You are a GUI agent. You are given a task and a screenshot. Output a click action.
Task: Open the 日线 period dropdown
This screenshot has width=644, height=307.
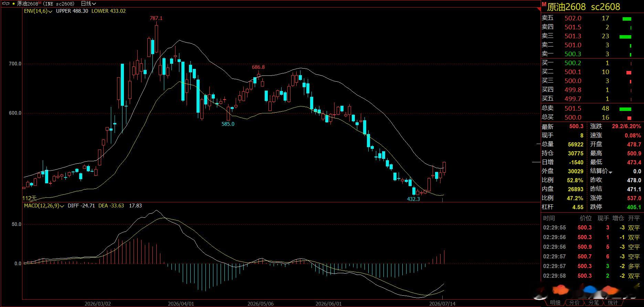click(88, 3)
